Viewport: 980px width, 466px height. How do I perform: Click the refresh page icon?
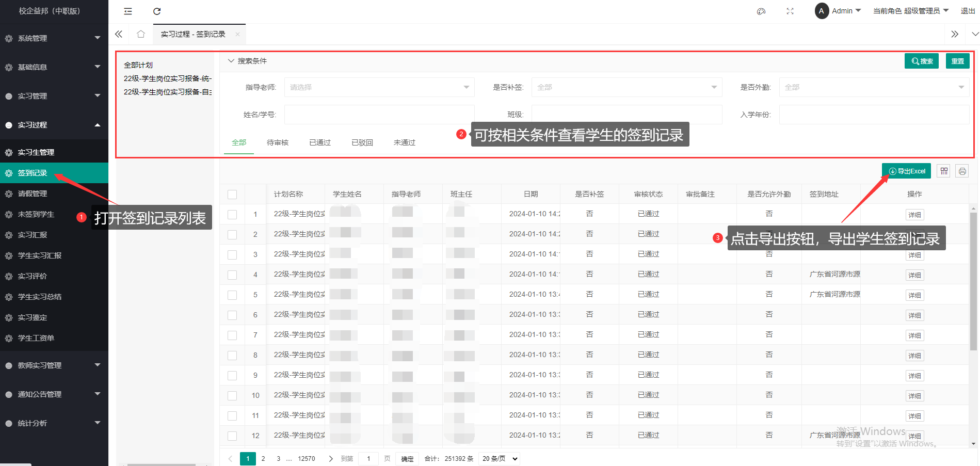(x=157, y=11)
